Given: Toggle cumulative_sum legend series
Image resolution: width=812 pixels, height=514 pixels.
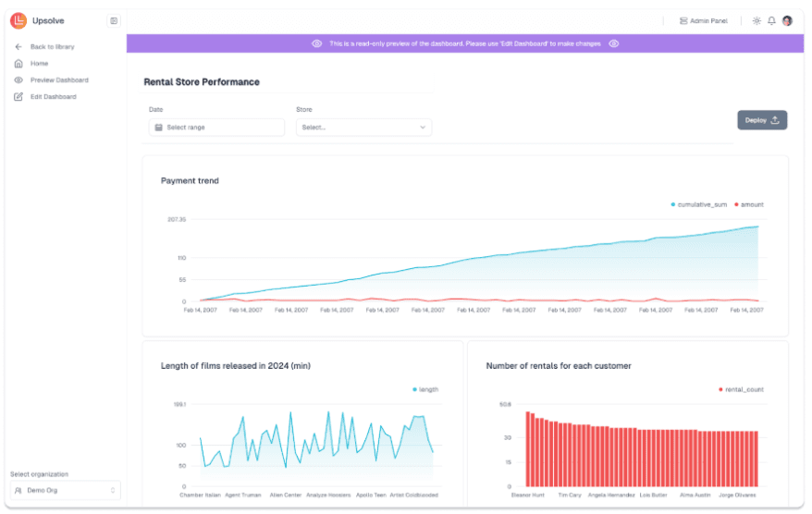Looking at the screenshot, I should coord(698,204).
